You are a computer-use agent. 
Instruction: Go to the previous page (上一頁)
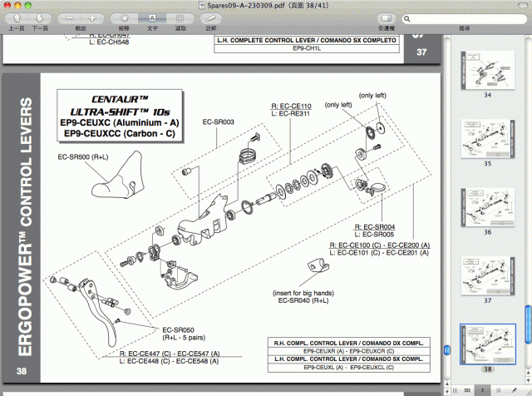pyautogui.click(x=17, y=18)
